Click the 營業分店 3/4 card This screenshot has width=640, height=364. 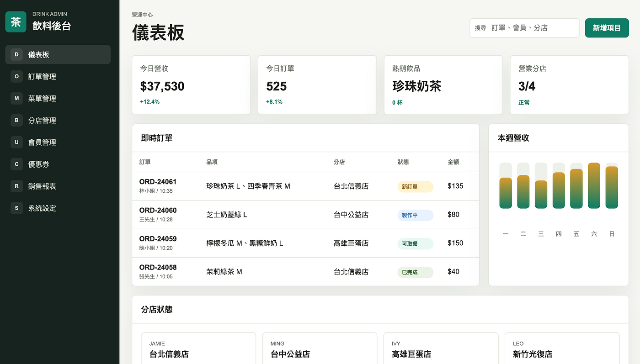tap(570, 85)
